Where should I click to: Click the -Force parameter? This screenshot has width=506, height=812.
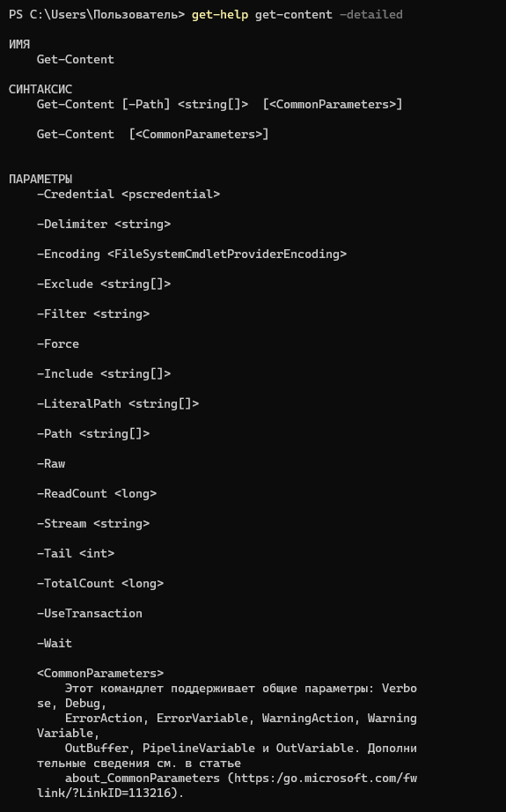point(58,344)
